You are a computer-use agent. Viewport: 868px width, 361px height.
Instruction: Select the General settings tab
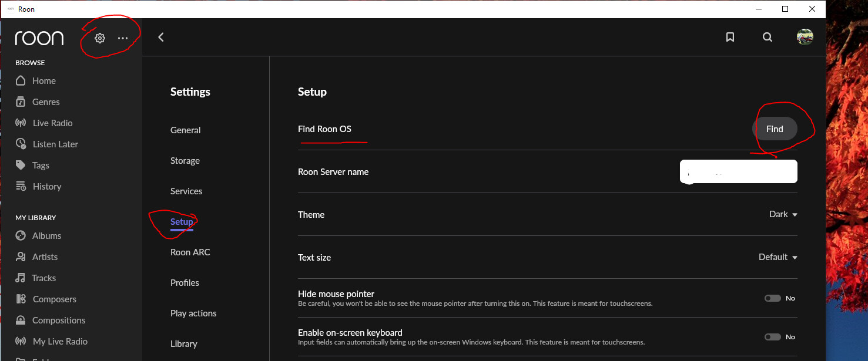(x=186, y=130)
